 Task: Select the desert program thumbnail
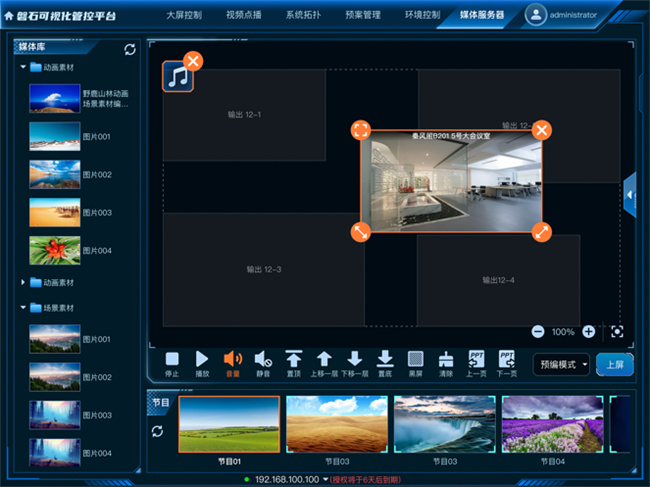click(x=337, y=424)
